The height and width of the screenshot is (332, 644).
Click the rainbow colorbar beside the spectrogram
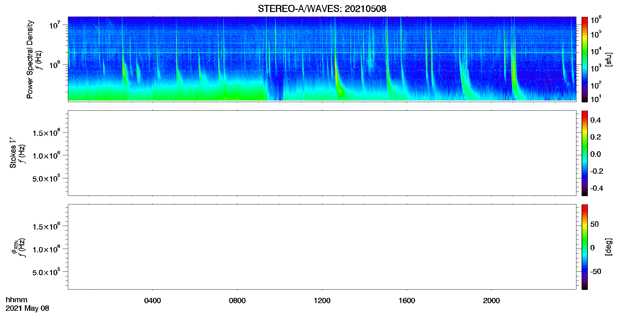(584, 59)
